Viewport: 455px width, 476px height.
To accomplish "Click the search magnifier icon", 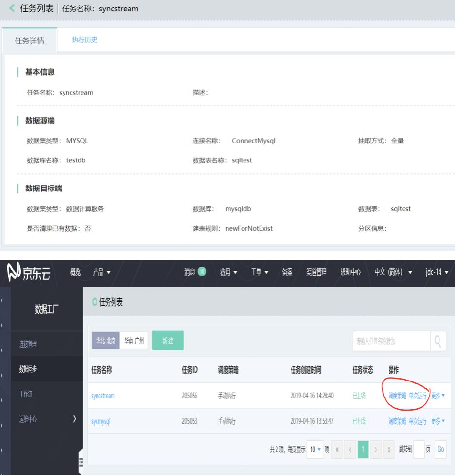I will [x=438, y=341].
